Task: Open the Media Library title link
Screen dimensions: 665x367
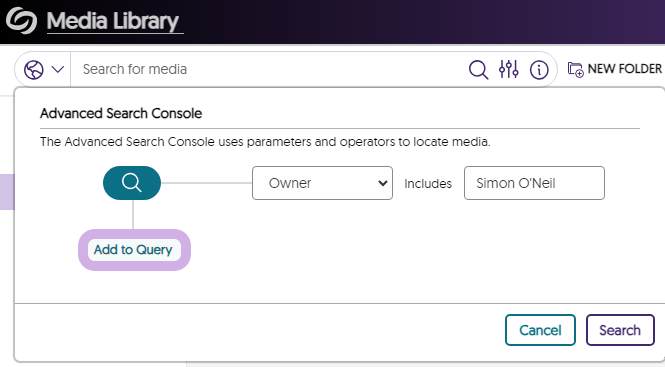Action: pyautogui.click(x=113, y=21)
